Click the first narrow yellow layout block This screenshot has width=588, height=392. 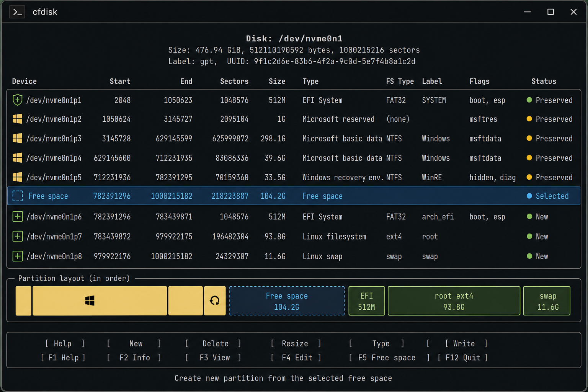pos(23,301)
